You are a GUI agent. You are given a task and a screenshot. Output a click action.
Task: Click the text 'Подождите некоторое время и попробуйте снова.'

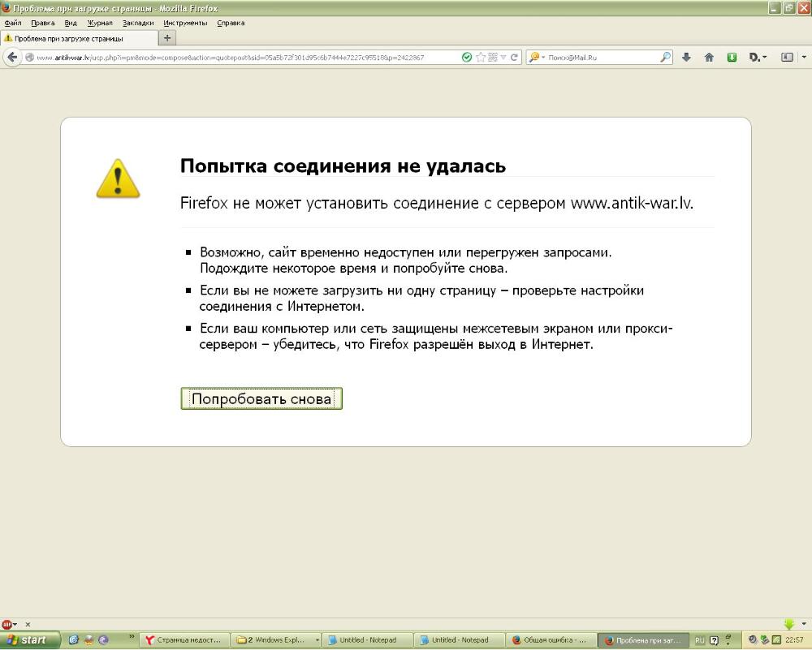(x=354, y=269)
